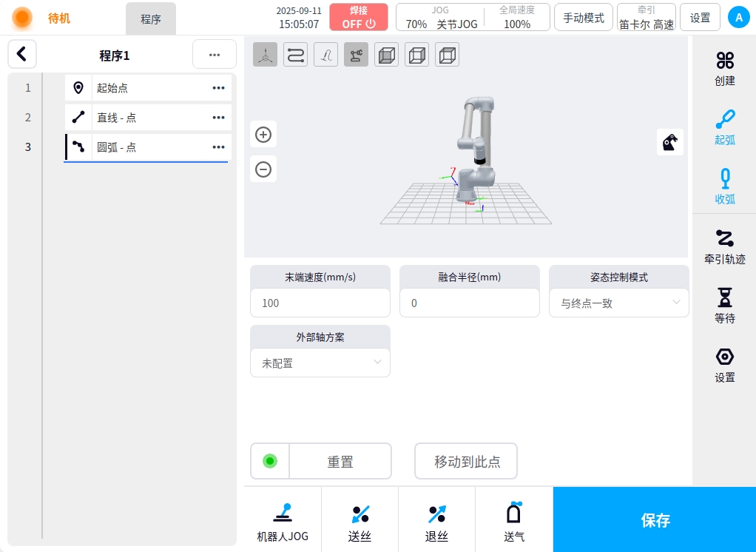Toggle the robot model visibility icon
756x552 pixels.
point(356,55)
